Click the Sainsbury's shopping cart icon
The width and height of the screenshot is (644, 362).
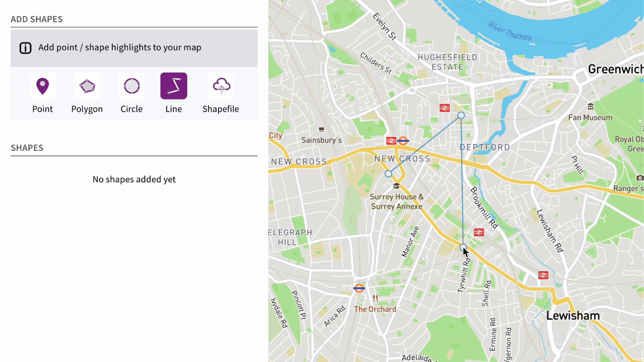click(x=321, y=129)
